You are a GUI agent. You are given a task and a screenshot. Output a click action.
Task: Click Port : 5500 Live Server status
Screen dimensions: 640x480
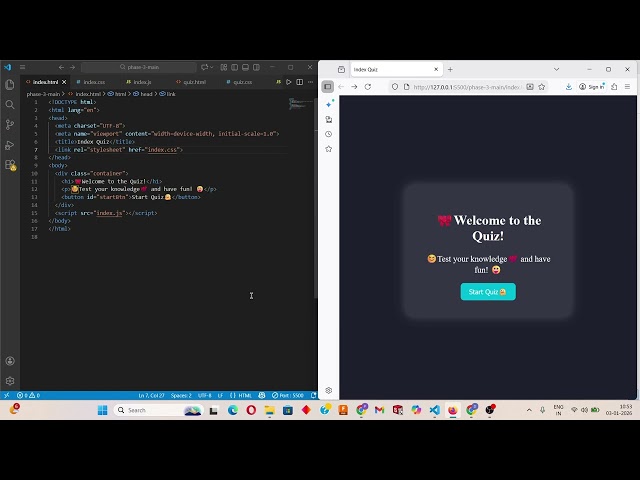[288, 395]
